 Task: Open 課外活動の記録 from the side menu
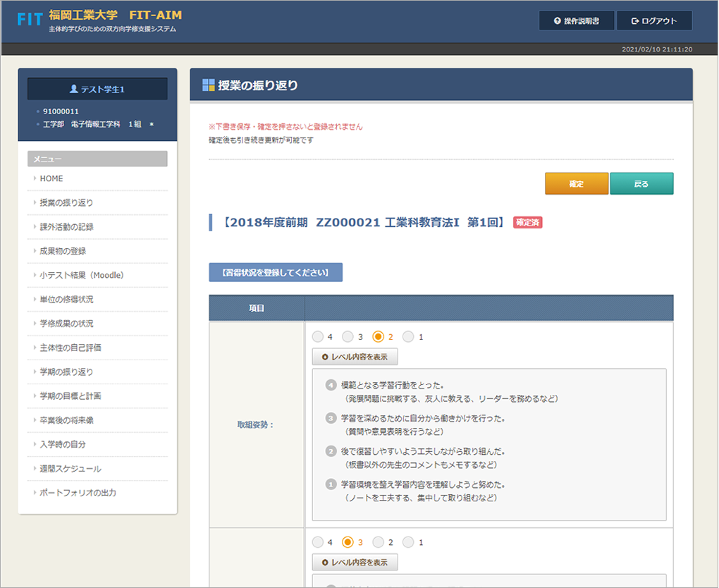pos(66,227)
